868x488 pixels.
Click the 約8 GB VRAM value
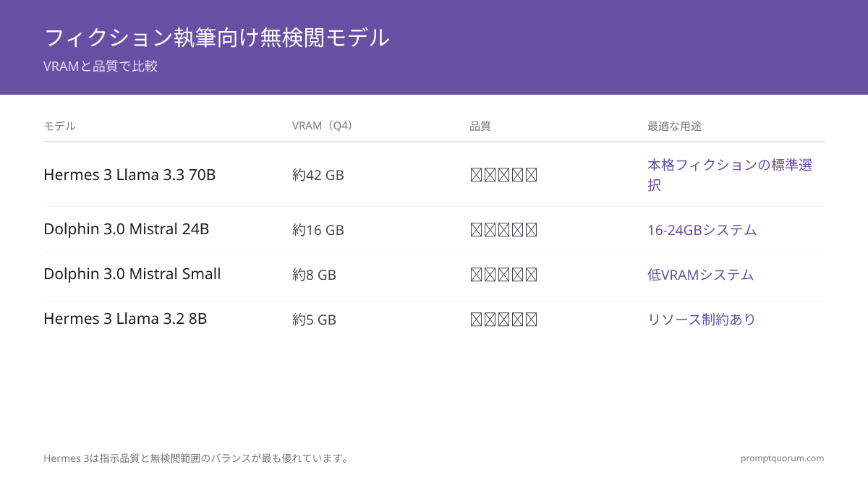[314, 275]
